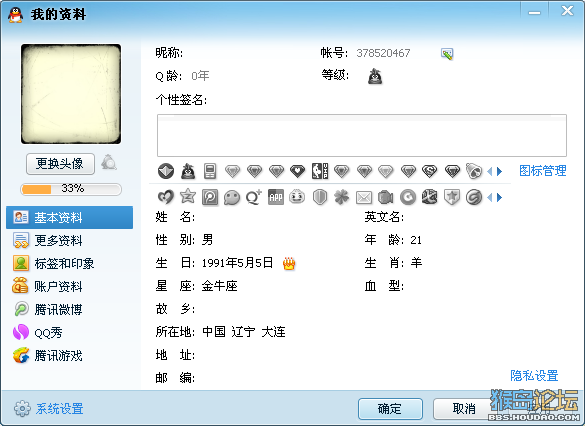Click the four-leaf clover icon
Viewport: 585px width, 426px height.
click(x=342, y=197)
